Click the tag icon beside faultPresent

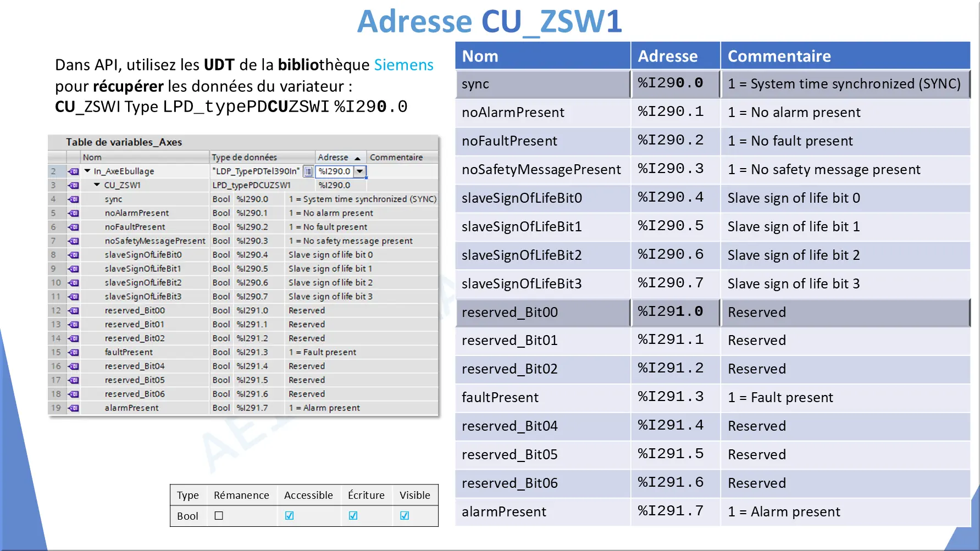[74, 352]
